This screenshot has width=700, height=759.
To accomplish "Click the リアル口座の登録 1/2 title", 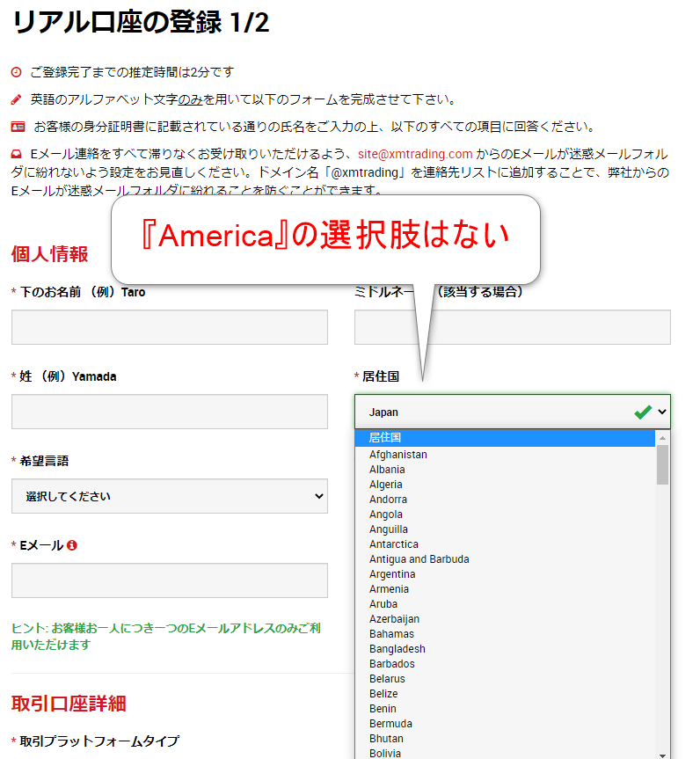I will [x=141, y=23].
